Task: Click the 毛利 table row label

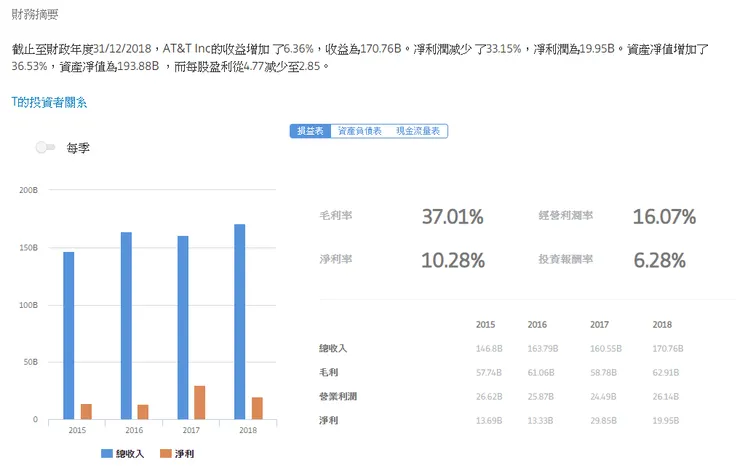Action: 328,372
